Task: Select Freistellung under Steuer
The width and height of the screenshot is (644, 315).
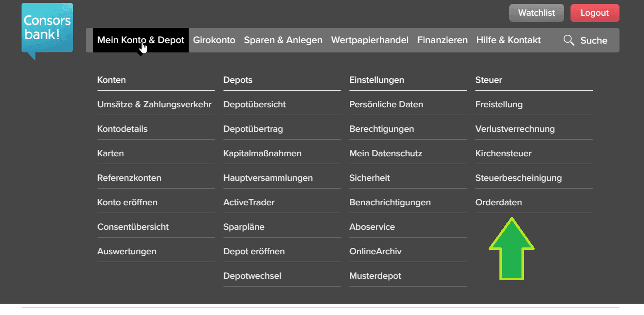Action: (499, 104)
